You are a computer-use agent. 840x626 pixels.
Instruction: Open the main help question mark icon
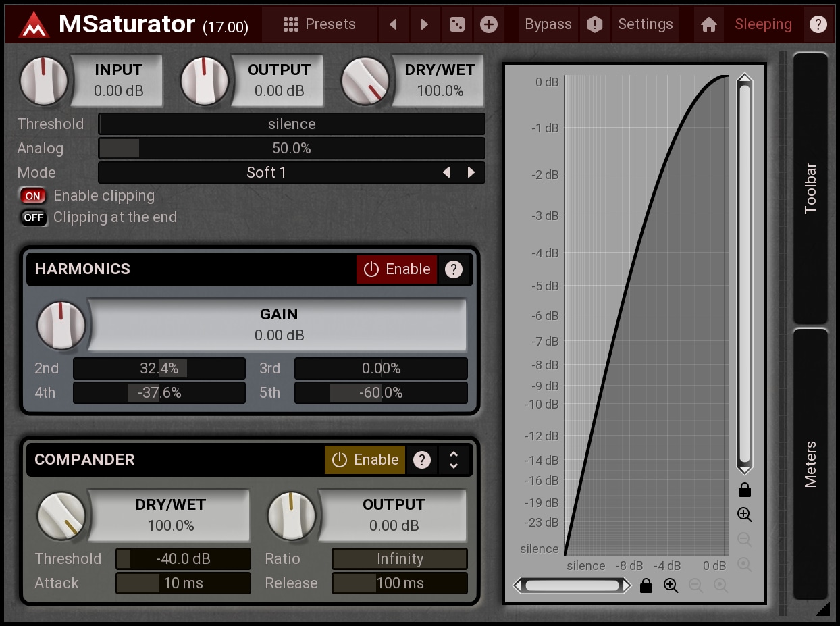[x=818, y=25]
